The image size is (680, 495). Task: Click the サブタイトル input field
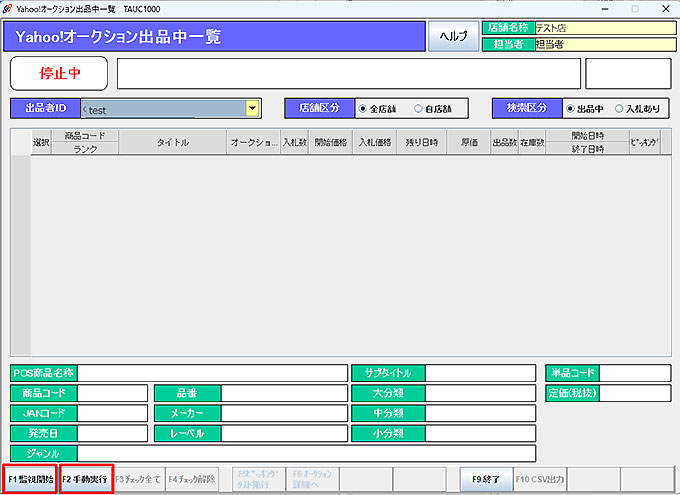[x=482, y=373]
